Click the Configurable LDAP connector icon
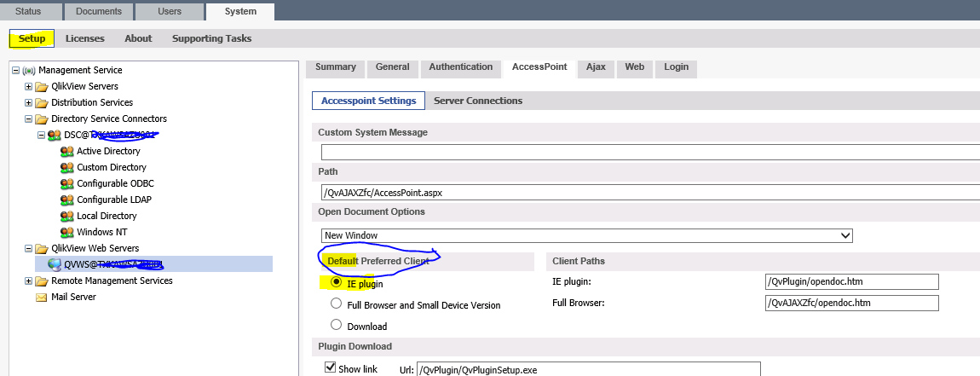Viewport: 980px width, 376px height. click(67, 200)
